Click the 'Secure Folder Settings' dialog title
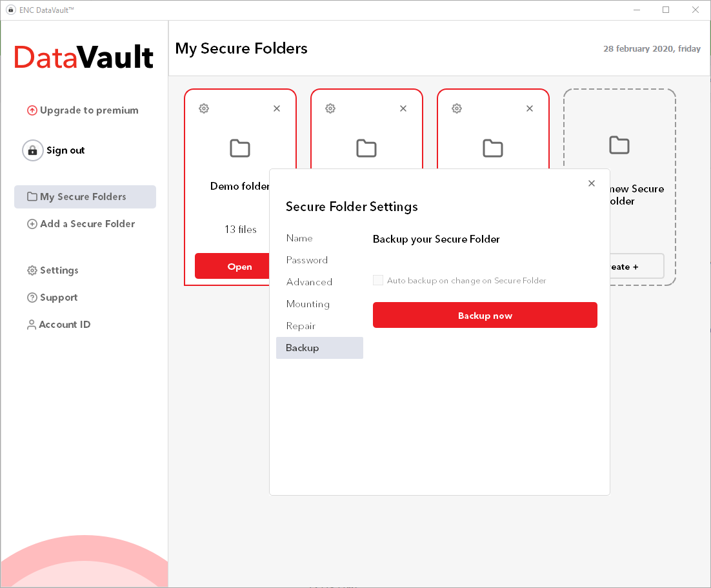The width and height of the screenshot is (711, 588). pyautogui.click(x=352, y=207)
